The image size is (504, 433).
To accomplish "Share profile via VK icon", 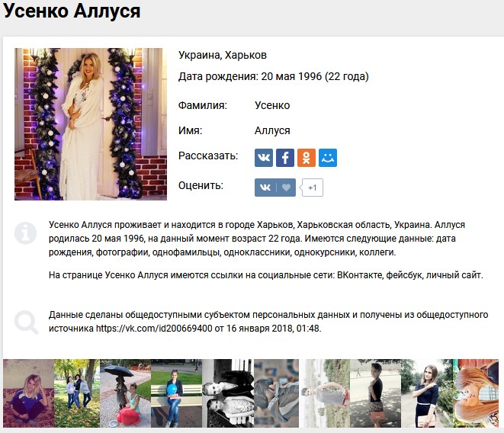I will click(x=264, y=158).
